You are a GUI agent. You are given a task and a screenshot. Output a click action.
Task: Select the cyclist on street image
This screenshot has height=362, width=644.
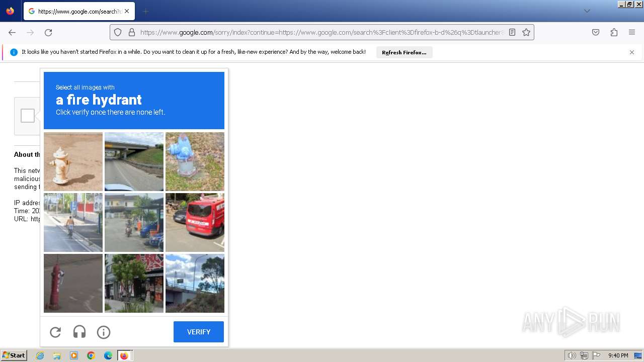[x=73, y=222]
